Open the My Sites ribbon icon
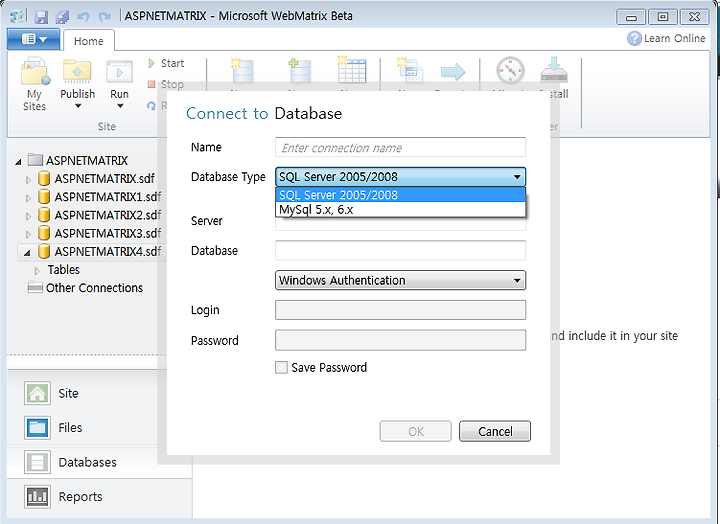Viewport: 720px width, 524px height. (35, 71)
